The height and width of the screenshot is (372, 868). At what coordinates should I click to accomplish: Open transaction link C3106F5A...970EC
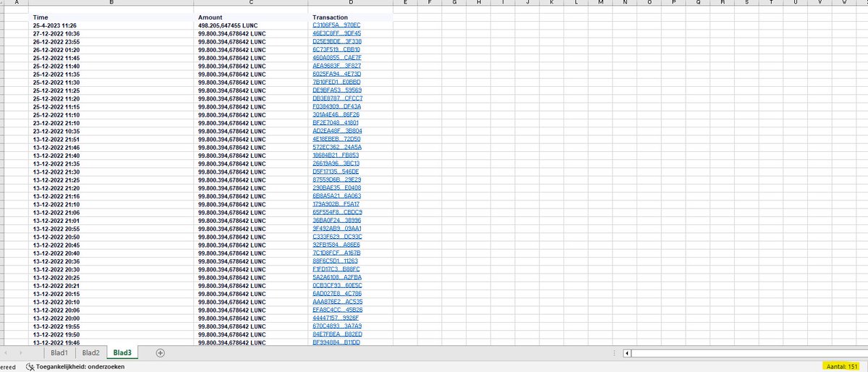(x=336, y=25)
